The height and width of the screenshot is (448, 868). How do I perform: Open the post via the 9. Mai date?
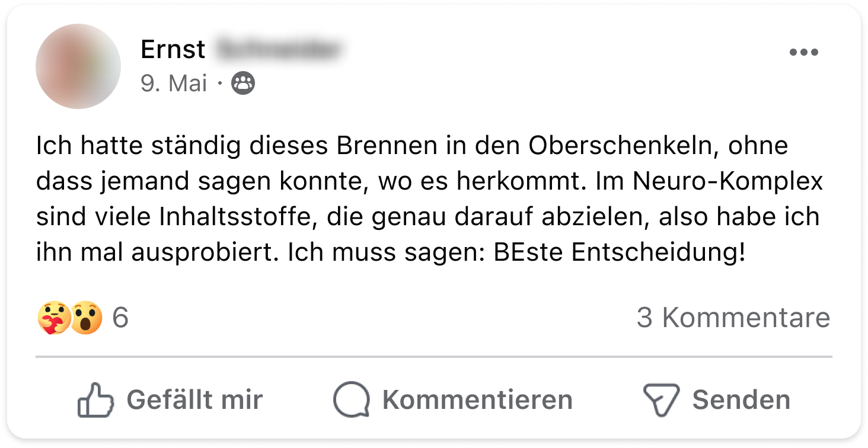pos(174,84)
